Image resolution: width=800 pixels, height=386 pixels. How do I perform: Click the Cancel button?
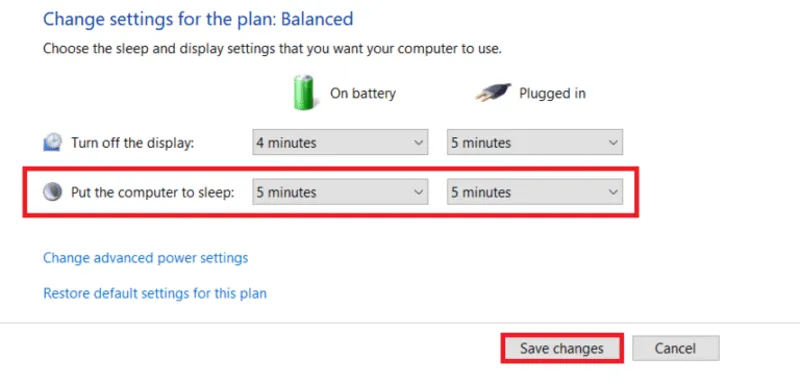point(676,348)
